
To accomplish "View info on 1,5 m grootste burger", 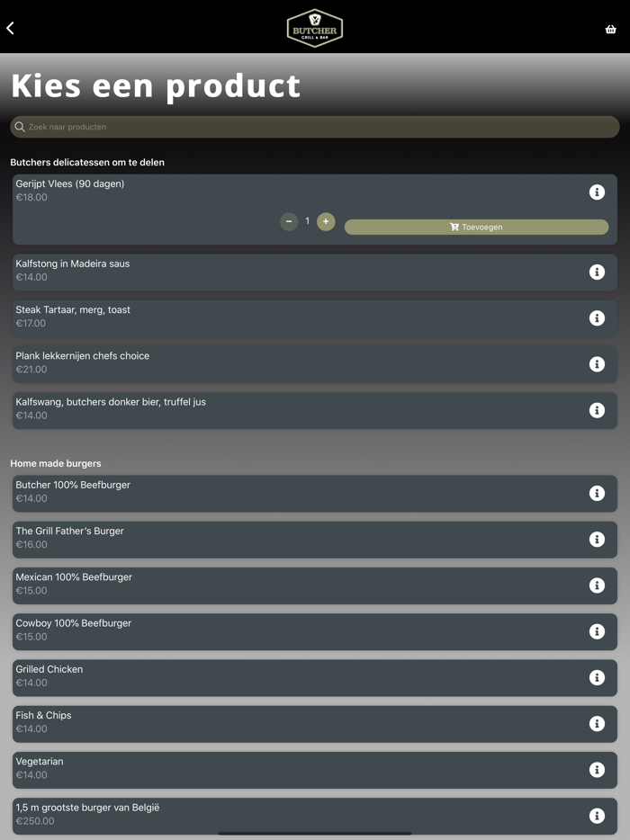I will [x=597, y=816].
